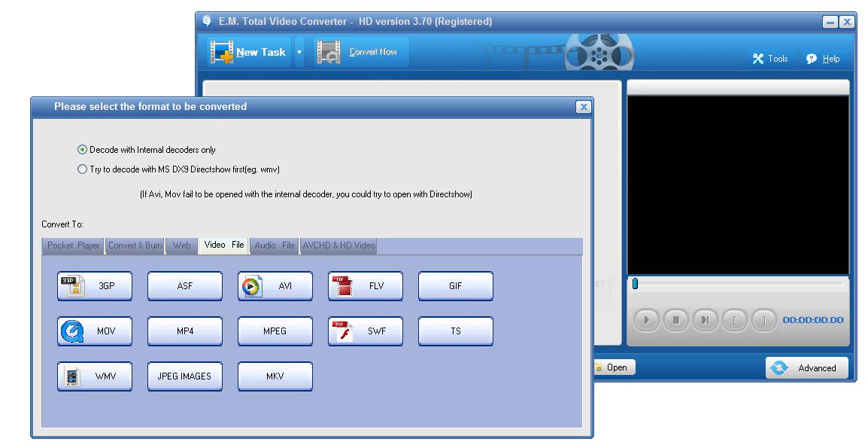Choose the WMV format button
This screenshot has height=448, width=868.
click(95, 376)
